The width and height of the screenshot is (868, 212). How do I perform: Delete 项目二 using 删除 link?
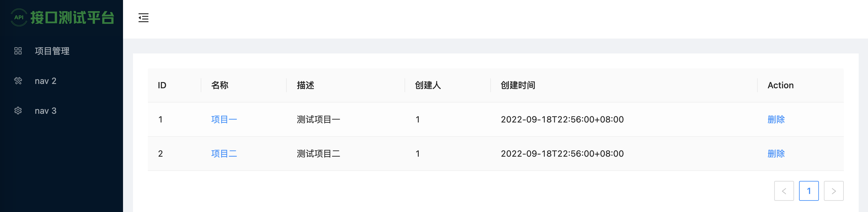point(776,154)
